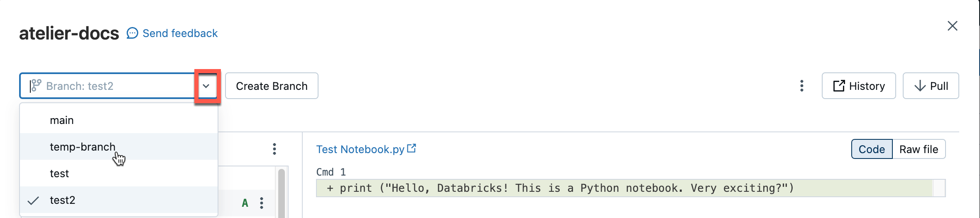Click the git branch icon in the selector

[x=36, y=86]
